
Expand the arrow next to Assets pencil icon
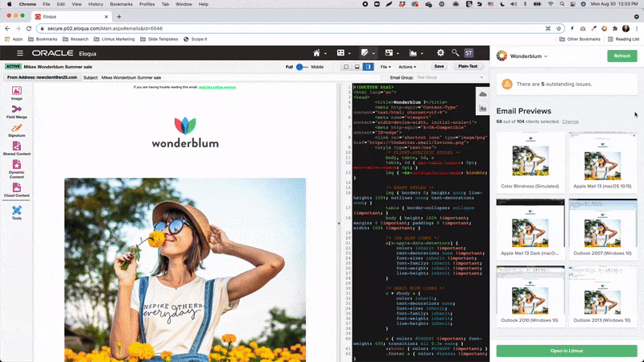374,53
